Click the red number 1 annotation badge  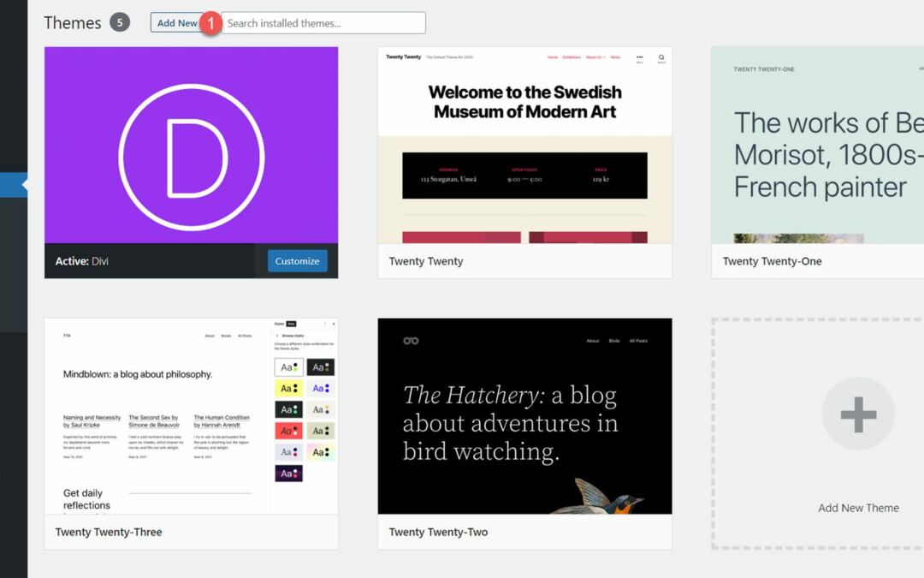(210, 24)
